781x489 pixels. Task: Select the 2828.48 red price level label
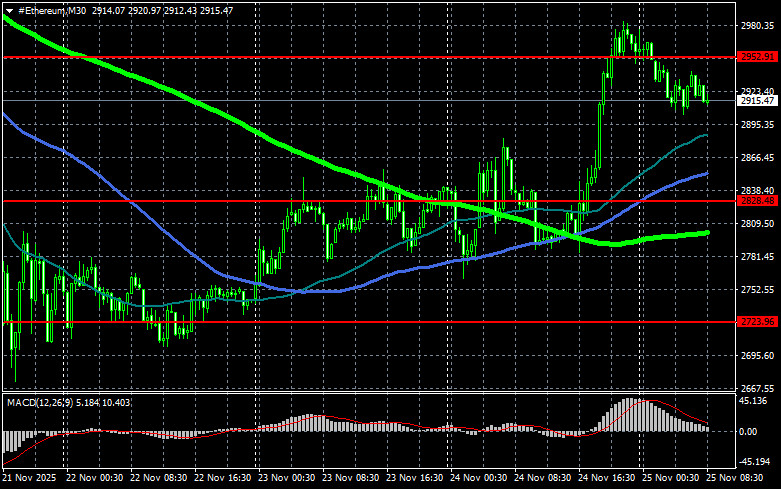pyautogui.click(x=757, y=201)
